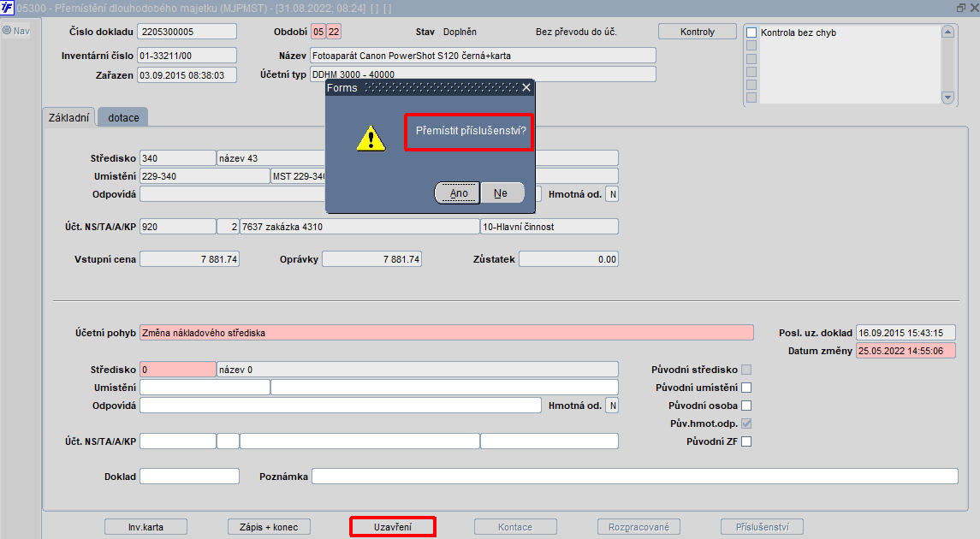This screenshot has width=980, height=539.
Task: Click the Uzavření button
Action: pyautogui.click(x=393, y=527)
